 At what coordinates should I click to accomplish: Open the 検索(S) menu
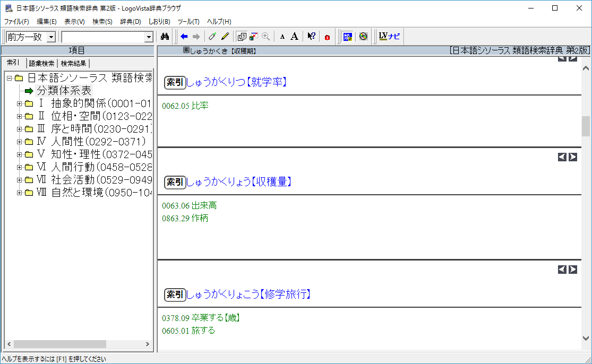102,22
